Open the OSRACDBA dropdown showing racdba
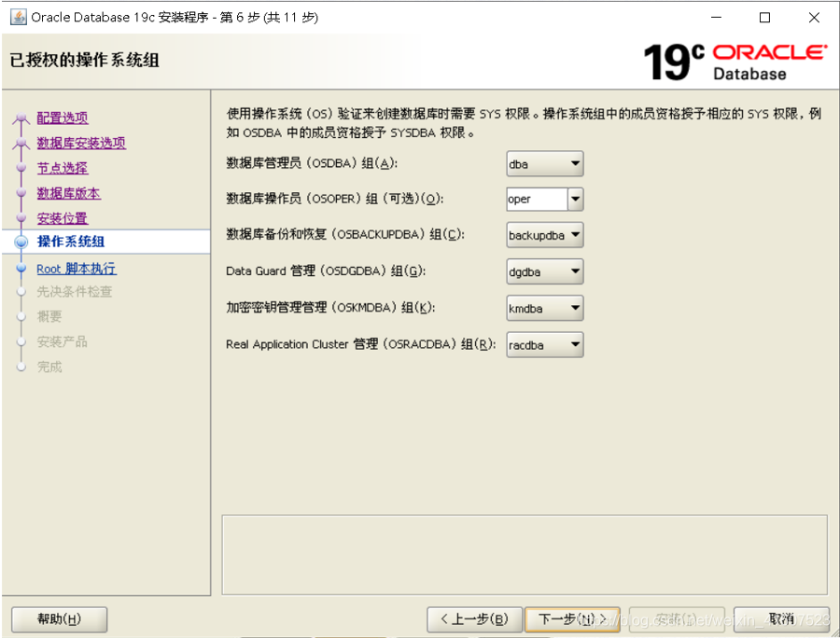The width and height of the screenshot is (840, 638). (545, 345)
